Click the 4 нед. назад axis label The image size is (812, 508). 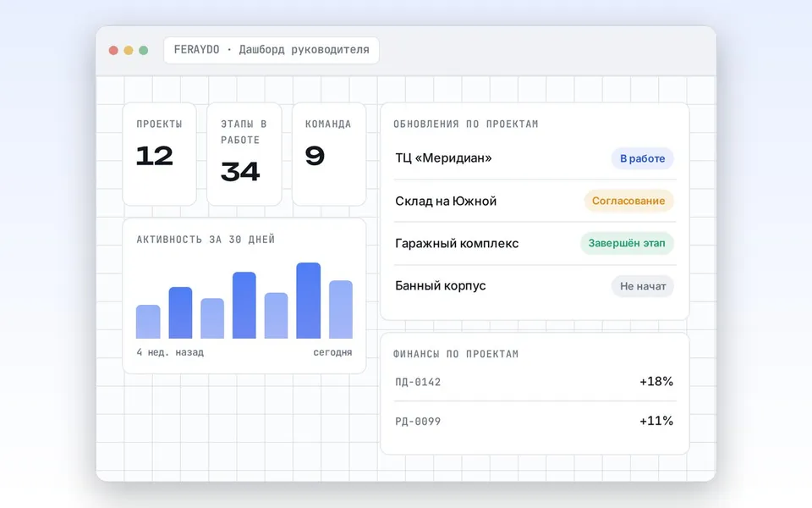pos(170,352)
